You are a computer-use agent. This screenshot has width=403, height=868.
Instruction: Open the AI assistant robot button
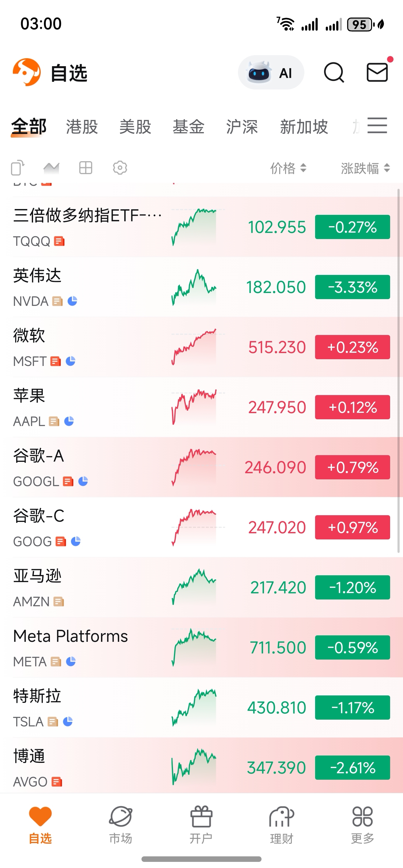point(271,72)
